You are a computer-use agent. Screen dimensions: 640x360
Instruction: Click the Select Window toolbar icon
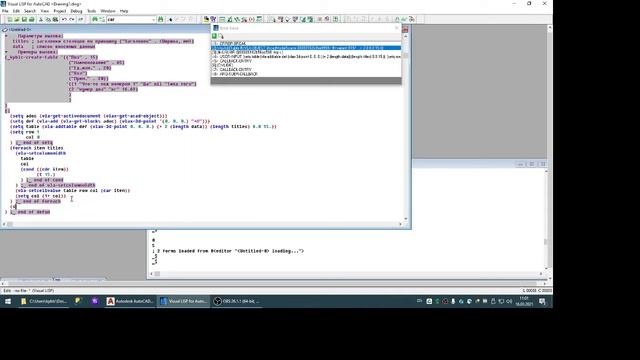point(213,19)
